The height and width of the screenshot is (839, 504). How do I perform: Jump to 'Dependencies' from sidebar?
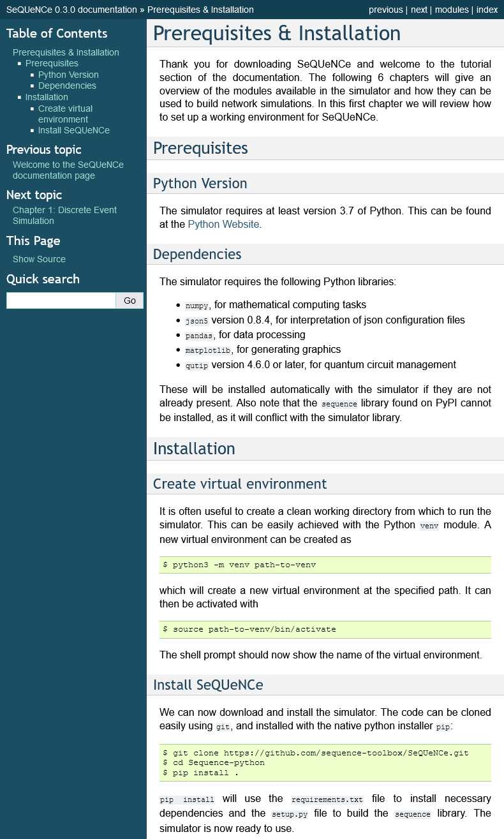(67, 85)
